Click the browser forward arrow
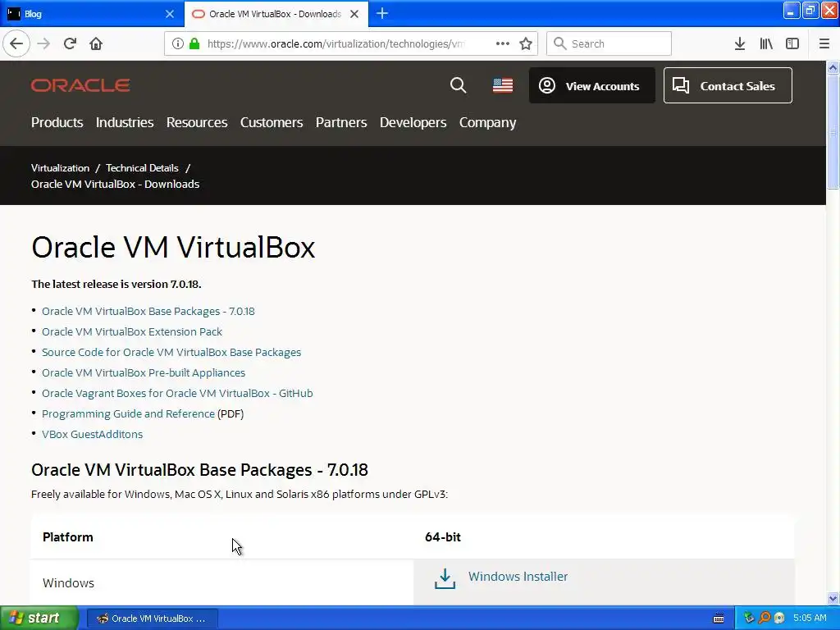840x630 pixels. 43,43
